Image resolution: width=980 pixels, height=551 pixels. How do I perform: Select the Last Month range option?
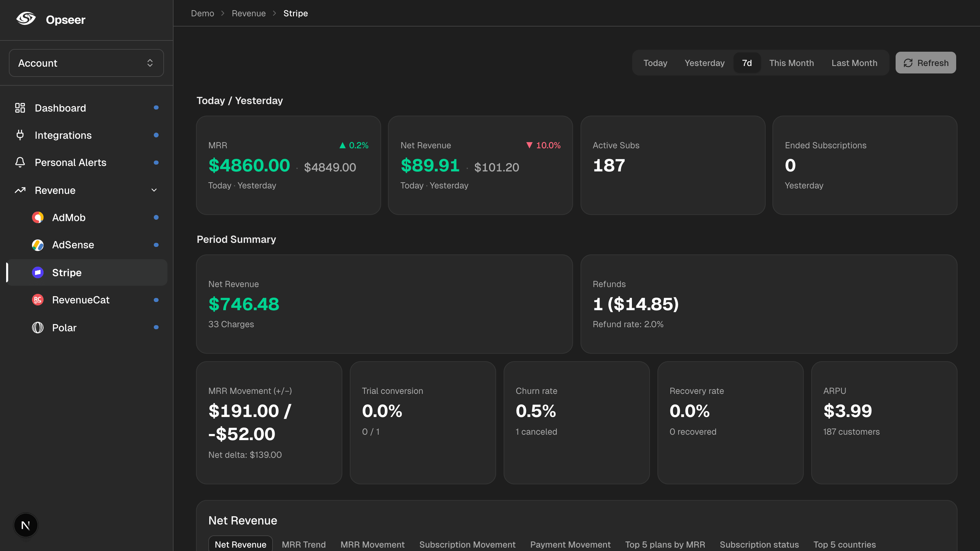pyautogui.click(x=854, y=63)
